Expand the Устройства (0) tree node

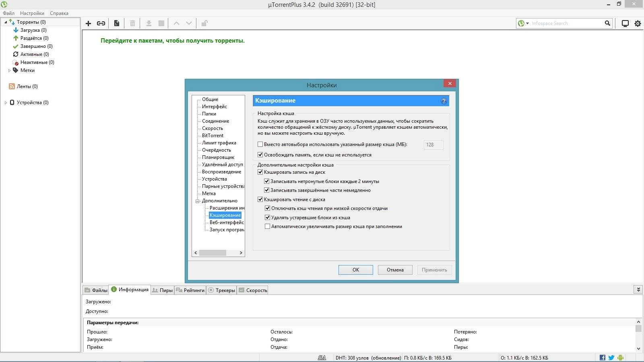pyautogui.click(x=5, y=103)
